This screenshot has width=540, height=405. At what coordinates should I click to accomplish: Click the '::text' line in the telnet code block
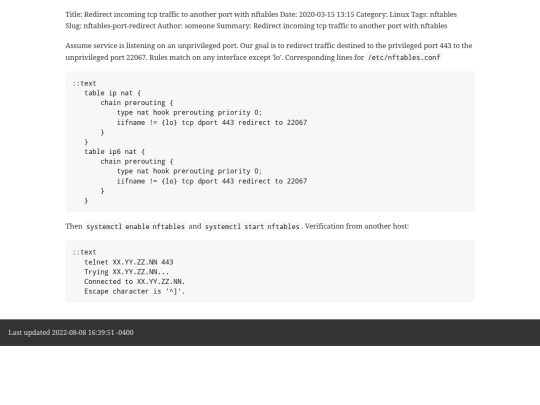(x=84, y=252)
